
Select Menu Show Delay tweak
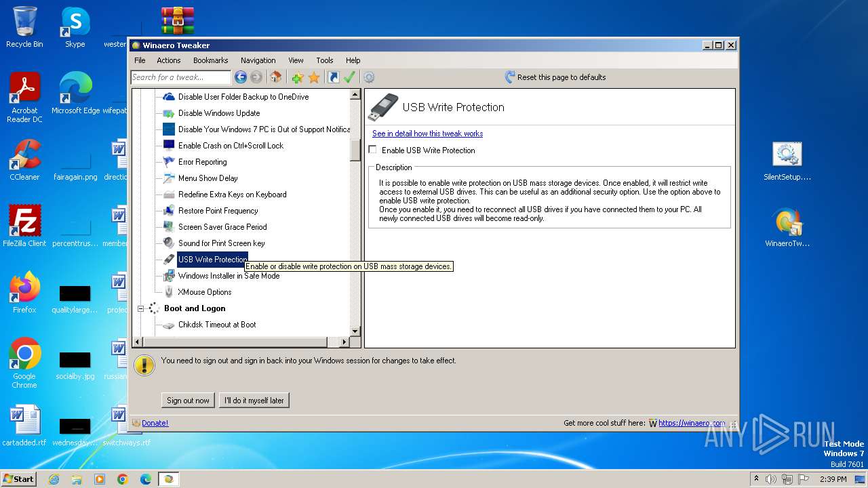point(208,178)
